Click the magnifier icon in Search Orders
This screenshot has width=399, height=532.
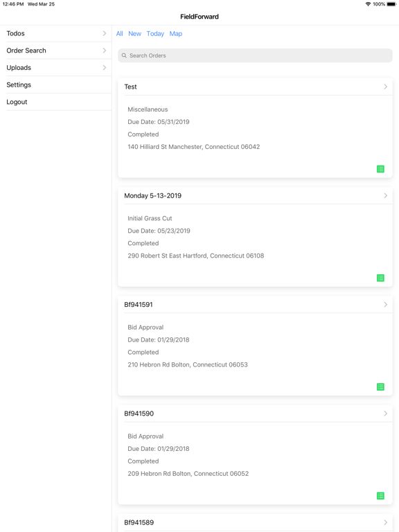(x=124, y=55)
